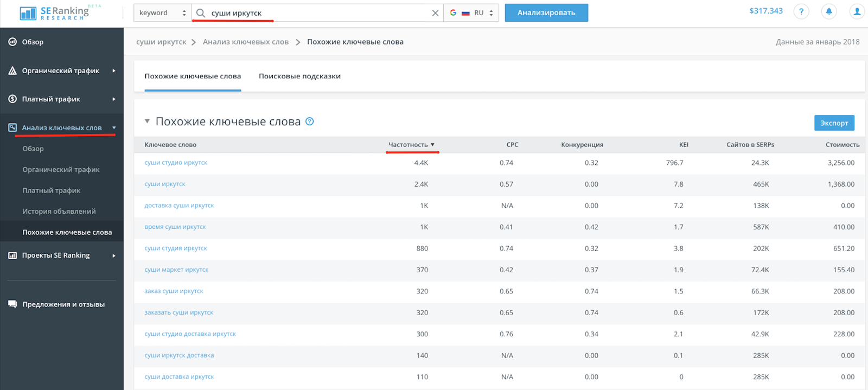The height and width of the screenshot is (390, 868).
Task: Open the user profile icon
Action: [857, 11]
